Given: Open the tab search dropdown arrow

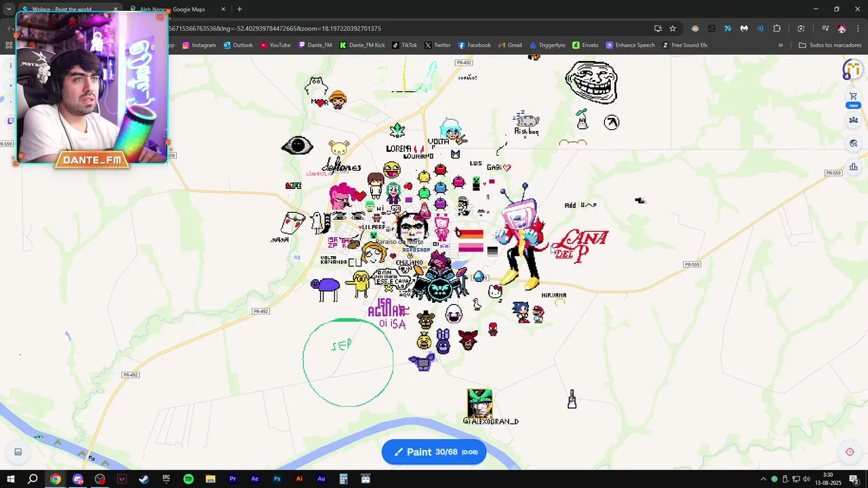Looking at the screenshot, I should coord(9,9).
